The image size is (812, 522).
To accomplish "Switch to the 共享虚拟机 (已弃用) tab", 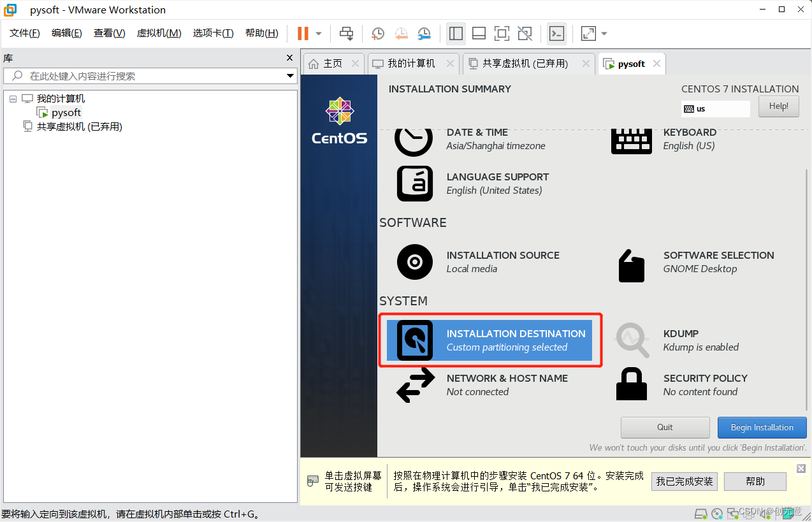I will click(525, 63).
